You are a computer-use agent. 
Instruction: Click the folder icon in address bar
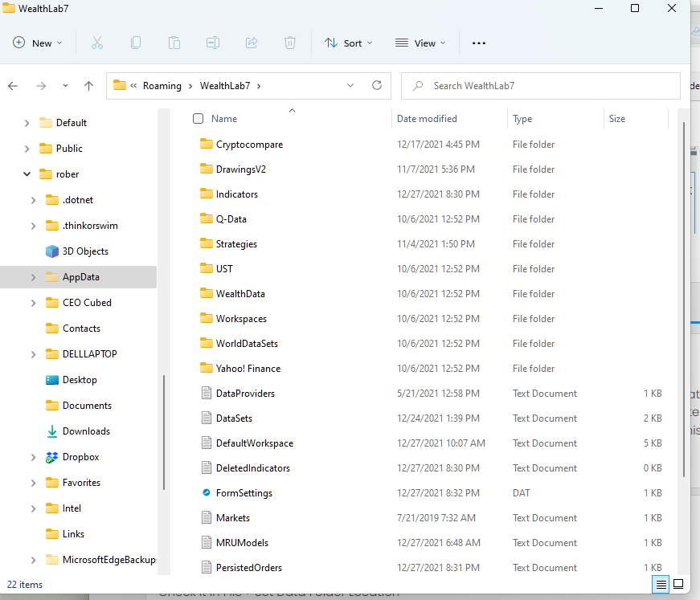[120, 85]
